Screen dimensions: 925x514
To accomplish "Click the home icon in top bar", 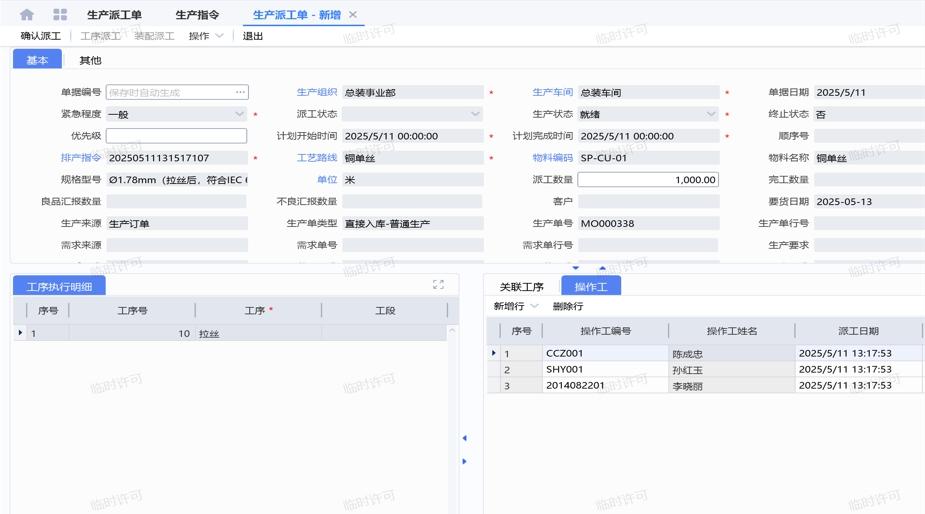I will [x=27, y=15].
